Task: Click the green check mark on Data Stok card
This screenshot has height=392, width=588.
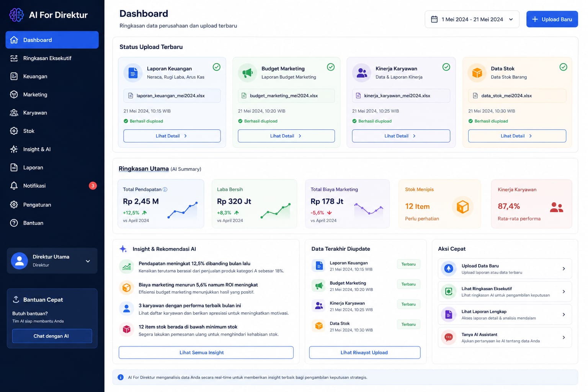Action: 563,67
